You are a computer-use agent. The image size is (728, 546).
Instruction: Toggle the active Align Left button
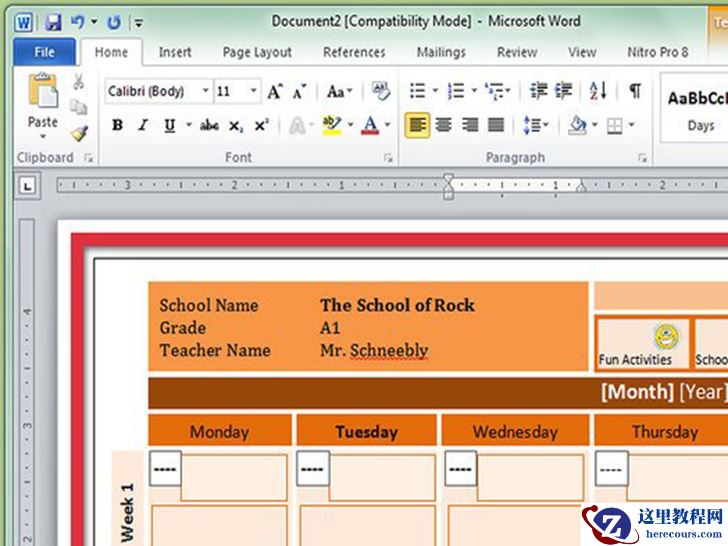pyautogui.click(x=417, y=125)
